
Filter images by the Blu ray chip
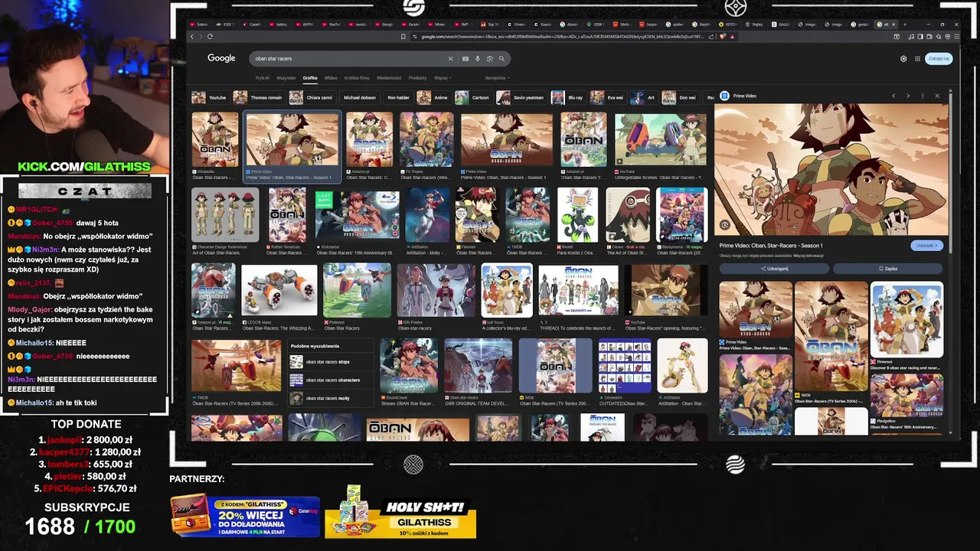[x=568, y=97]
